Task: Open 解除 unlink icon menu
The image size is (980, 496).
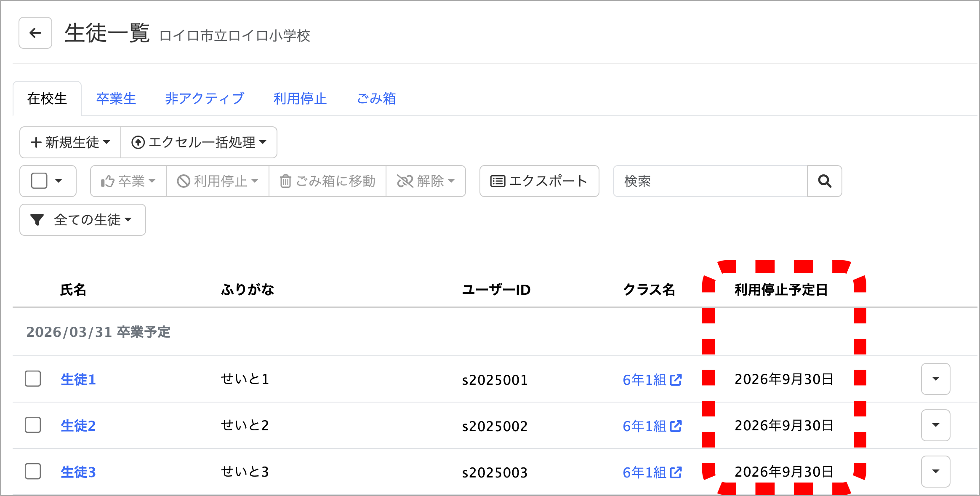Action: (426, 181)
